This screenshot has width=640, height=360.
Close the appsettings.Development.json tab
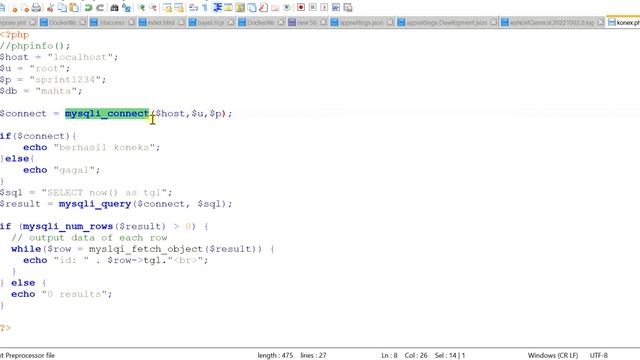(x=493, y=22)
